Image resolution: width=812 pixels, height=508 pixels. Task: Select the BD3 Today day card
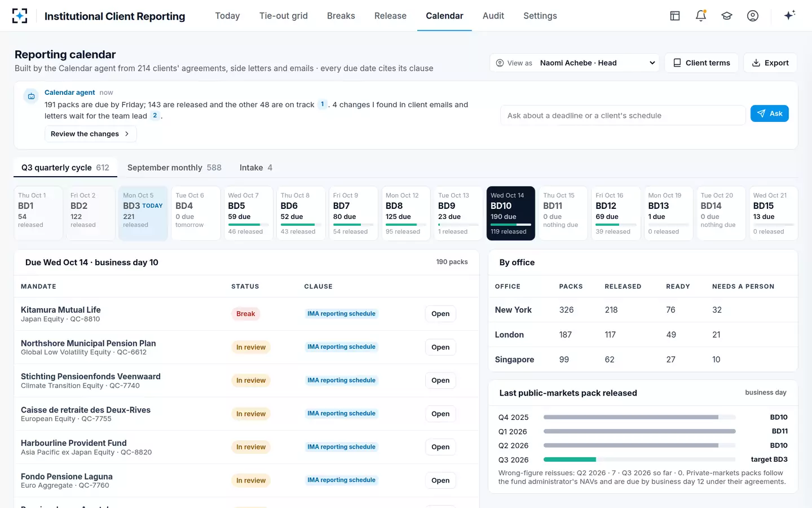143,213
